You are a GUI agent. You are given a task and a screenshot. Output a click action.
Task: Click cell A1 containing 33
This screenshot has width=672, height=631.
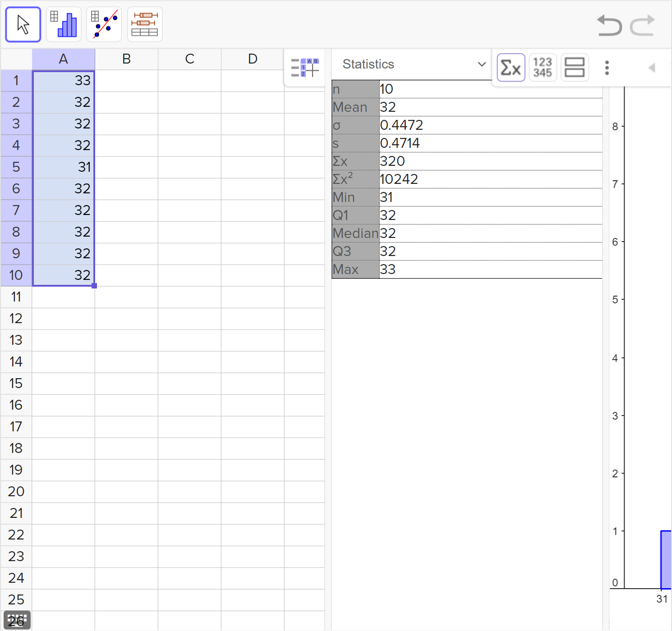63,81
